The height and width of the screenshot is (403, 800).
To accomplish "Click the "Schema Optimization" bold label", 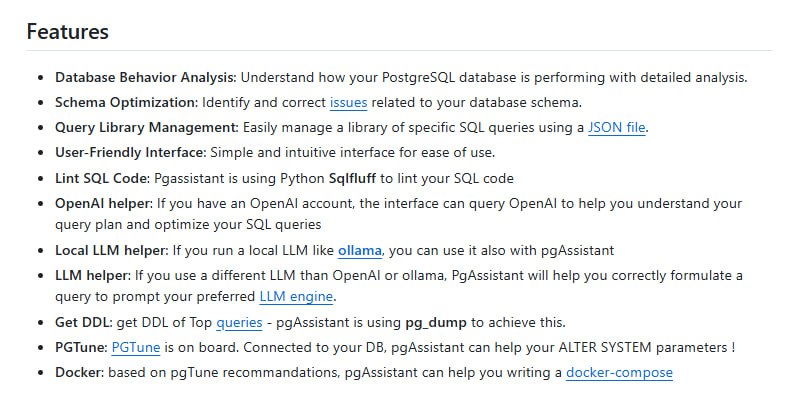I will pyautogui.click(x=125, y=102).
